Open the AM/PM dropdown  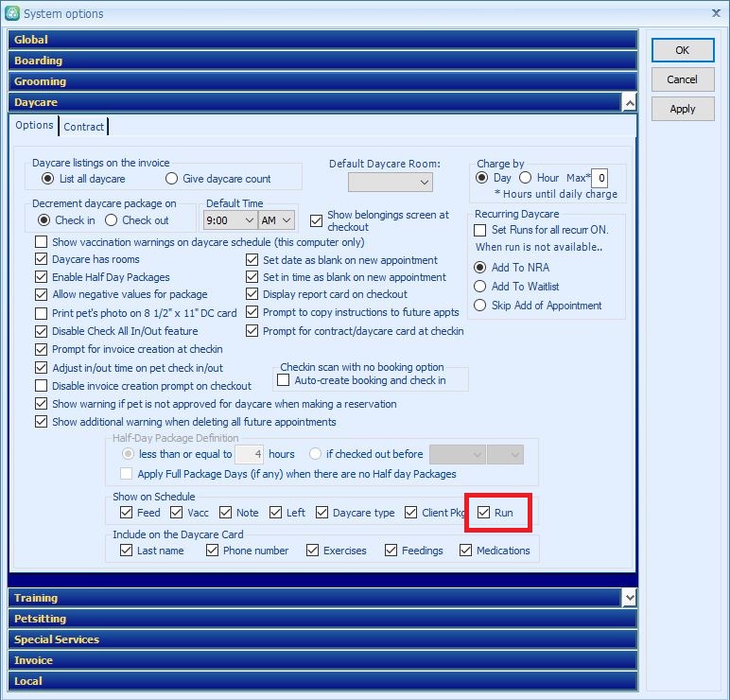pyautogui.click(x=276, y=220)
